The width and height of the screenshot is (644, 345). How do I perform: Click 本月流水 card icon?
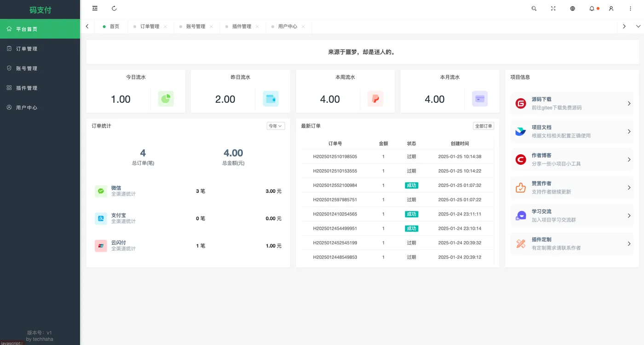click(x=480, y=99)
